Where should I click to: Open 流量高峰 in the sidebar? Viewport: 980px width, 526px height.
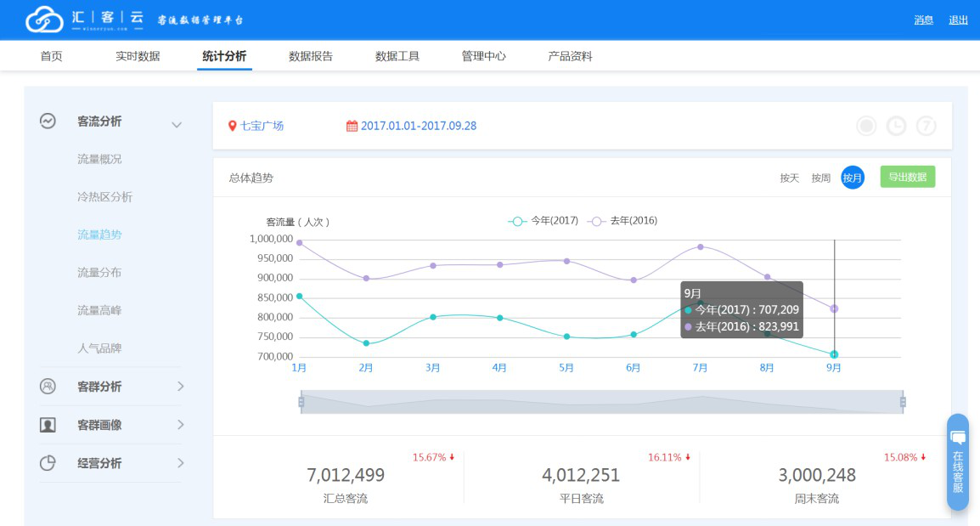tap(99, 310)
